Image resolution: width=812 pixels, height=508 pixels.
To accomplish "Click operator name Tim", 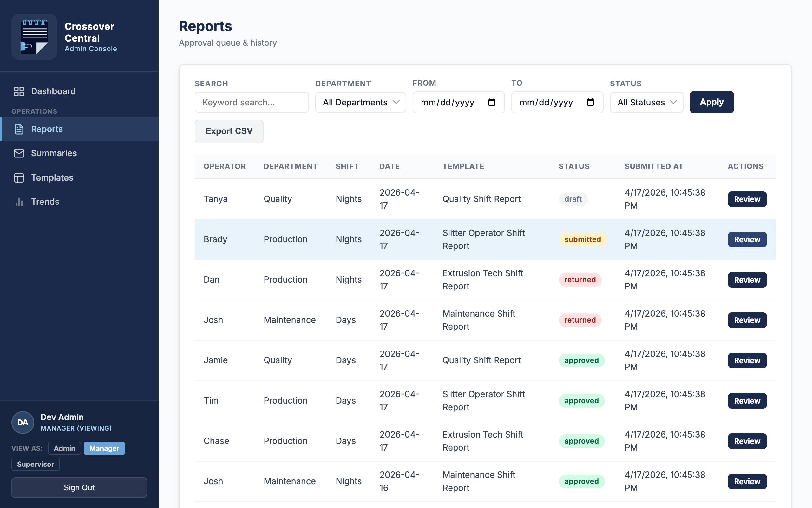I will pyautogui.click(x=211, y=400).
